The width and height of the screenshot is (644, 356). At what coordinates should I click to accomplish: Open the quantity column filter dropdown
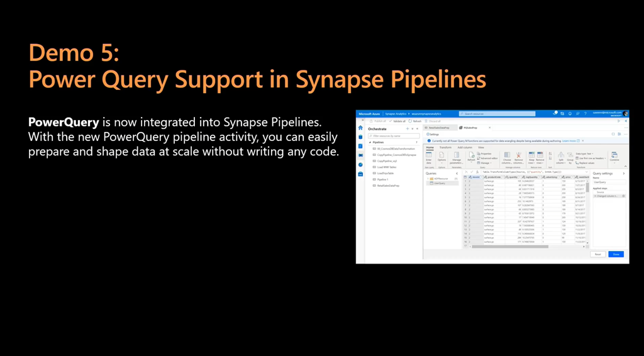coord(519,177)
